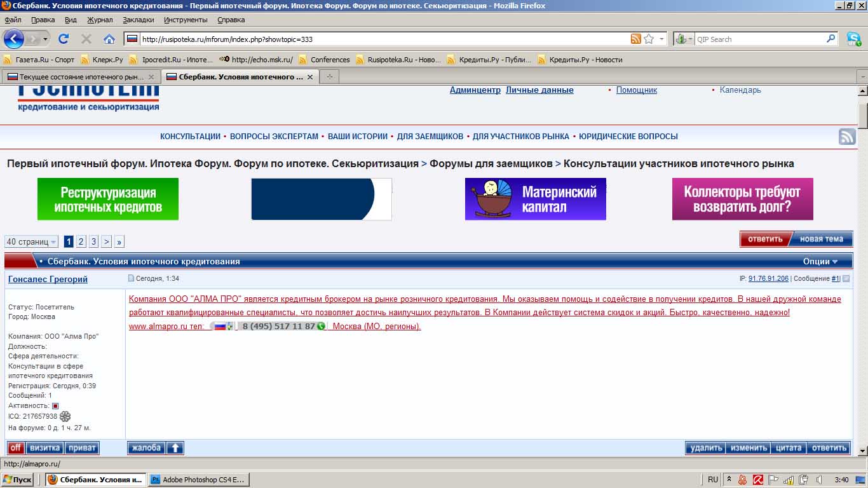Open the IP address 91.76.91.206 link
Image resolution: width=868 pixels, height=488 pixels.
click(768, 278)
